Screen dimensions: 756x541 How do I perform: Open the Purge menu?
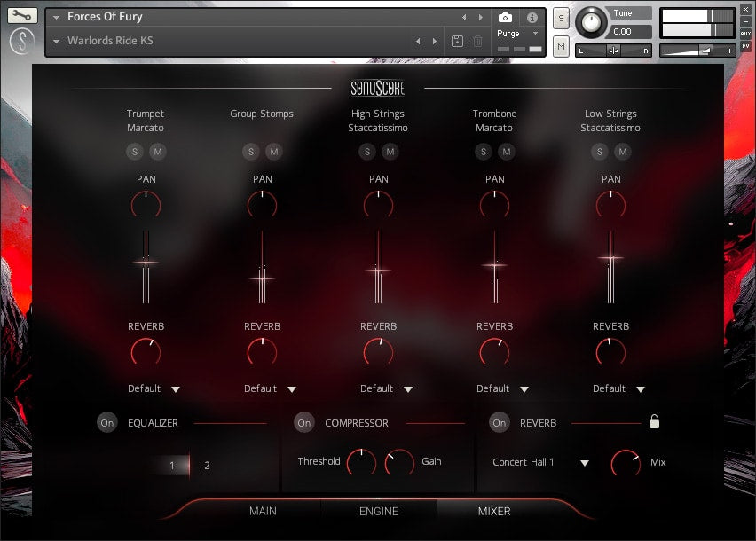(x=517, y=33)
